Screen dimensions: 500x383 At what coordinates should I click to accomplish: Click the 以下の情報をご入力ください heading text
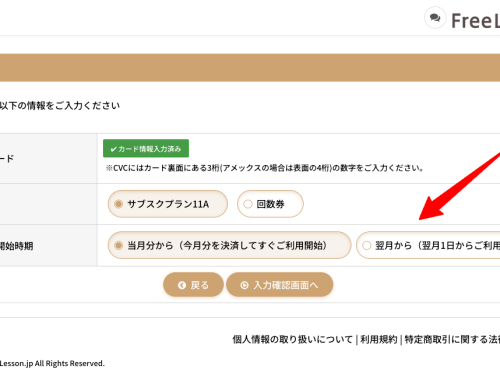(x=60, y=106)
